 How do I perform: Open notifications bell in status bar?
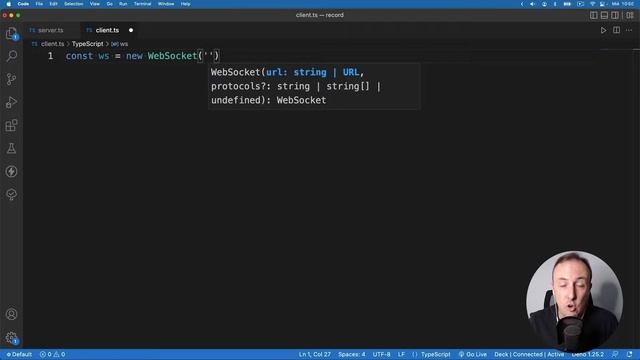pyautogui.click(x=630, y=354)
